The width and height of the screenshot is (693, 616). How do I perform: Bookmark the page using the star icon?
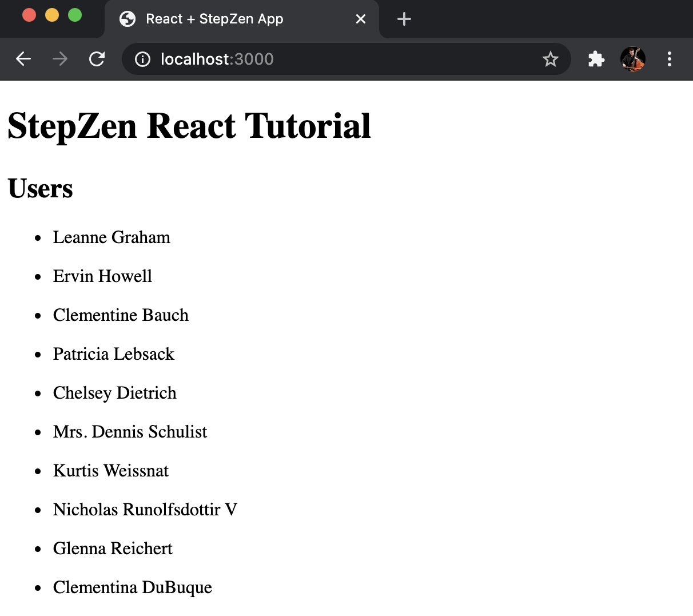pos(551,59)
